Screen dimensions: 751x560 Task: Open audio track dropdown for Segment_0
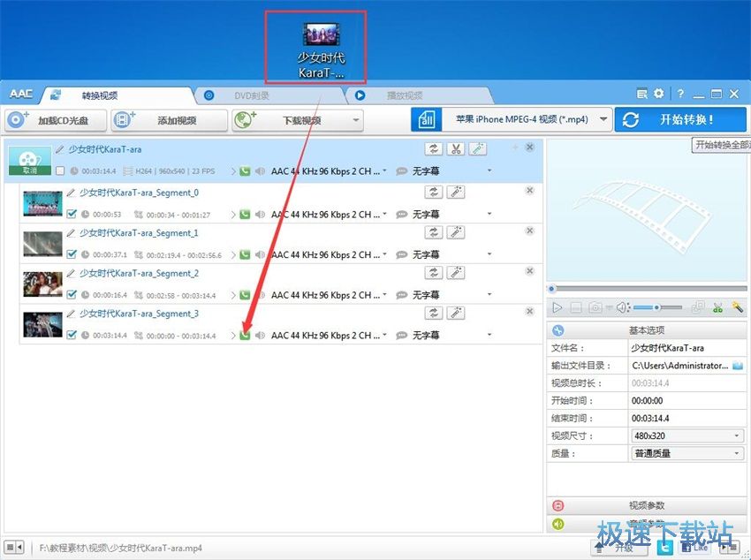coord(384,214)
